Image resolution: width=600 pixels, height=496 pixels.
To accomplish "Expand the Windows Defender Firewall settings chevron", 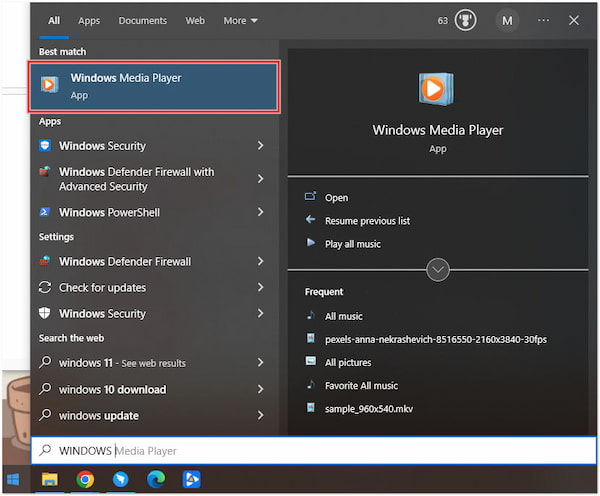I will tap(261, 261).
